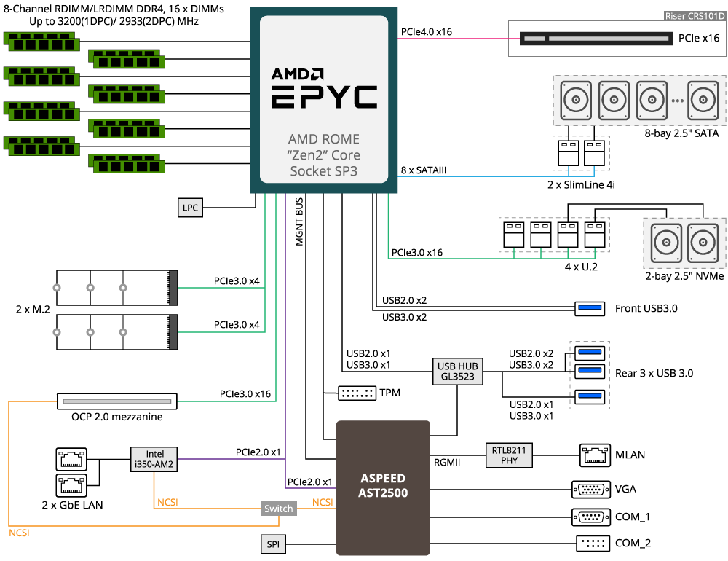
Task: Click the 2-bay 2.5" NVMe label
Action: pyautogui.click(x=684, y=276)
